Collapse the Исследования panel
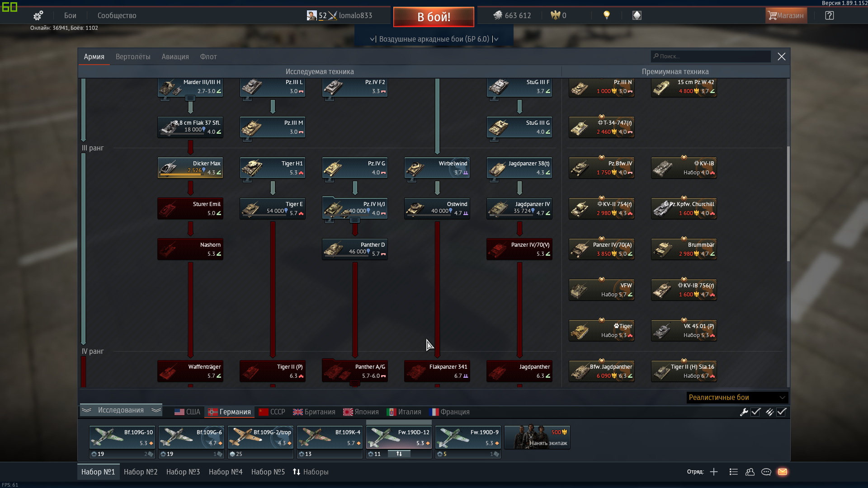Image resolution: width=868 pixels, height=488 pixels. pyautogui.click(x=121, y=410)
